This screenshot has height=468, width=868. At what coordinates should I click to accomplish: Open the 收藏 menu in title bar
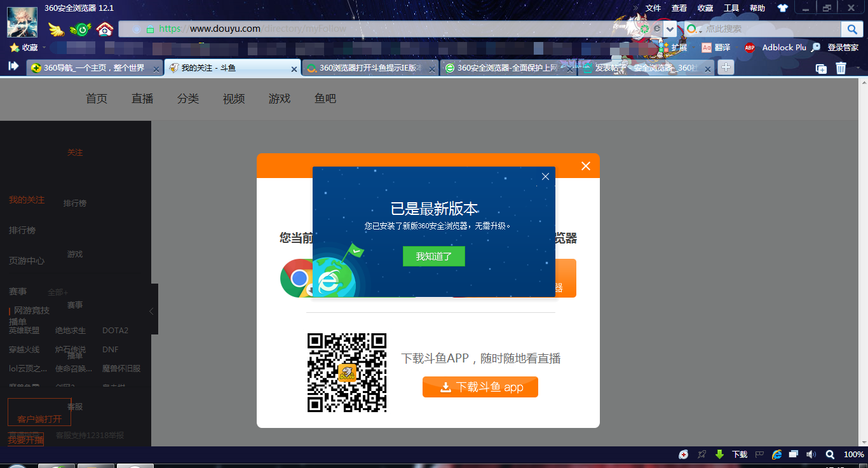pos(705,8)
